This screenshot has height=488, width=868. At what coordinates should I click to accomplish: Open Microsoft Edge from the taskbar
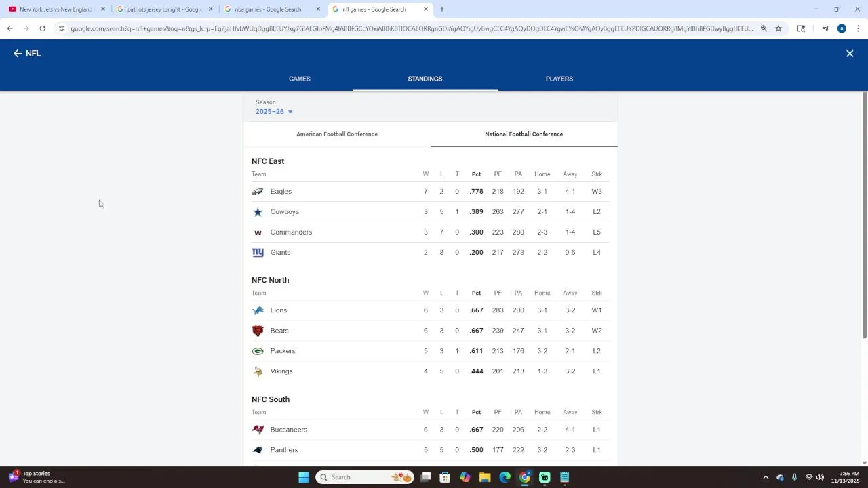pos(505,477)
